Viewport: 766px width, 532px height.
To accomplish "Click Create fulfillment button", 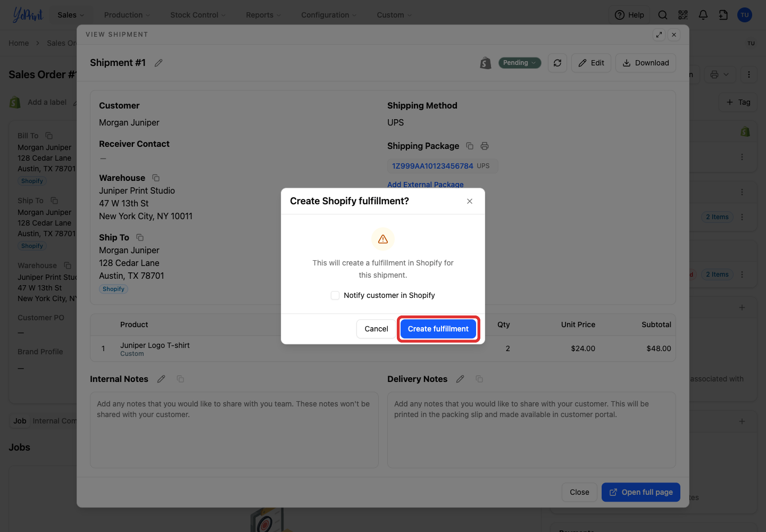I will (438, 329).
